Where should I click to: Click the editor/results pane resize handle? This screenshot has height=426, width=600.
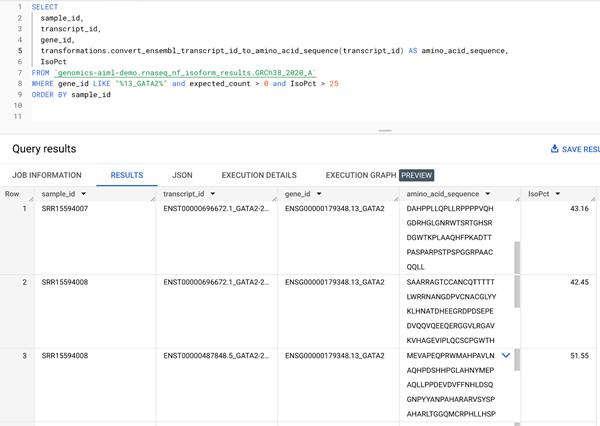pyautogui.click(x=384, y=130)
